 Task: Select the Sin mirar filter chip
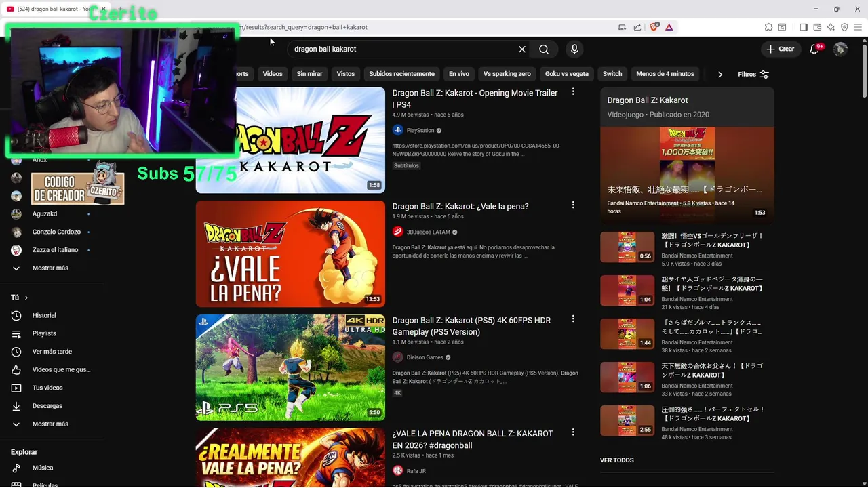click(309, 74)
